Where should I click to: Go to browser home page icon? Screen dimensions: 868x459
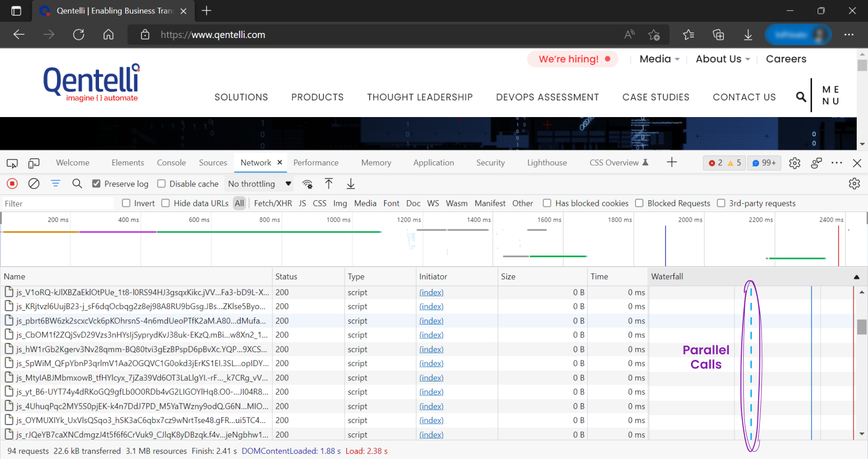(x=108, y=34)
